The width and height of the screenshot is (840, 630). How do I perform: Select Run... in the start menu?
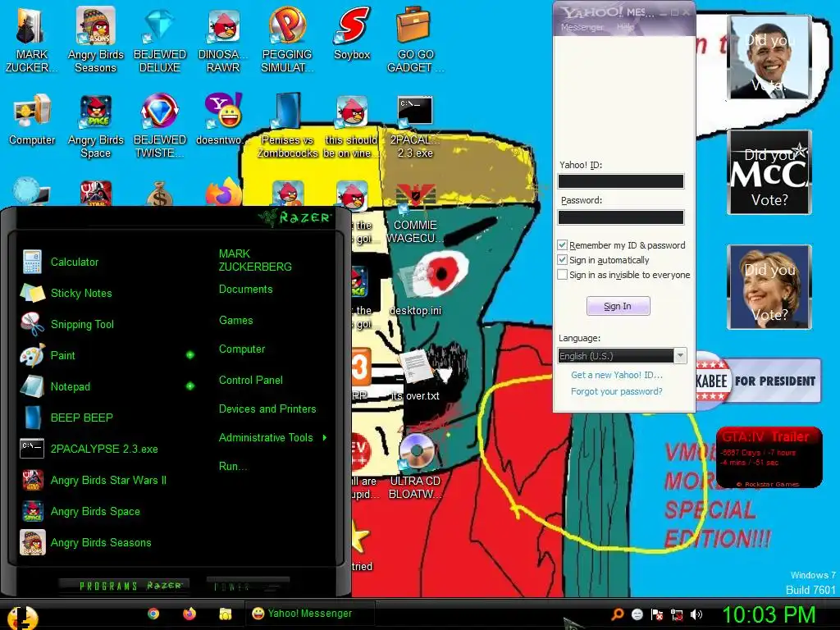[232, 467]
